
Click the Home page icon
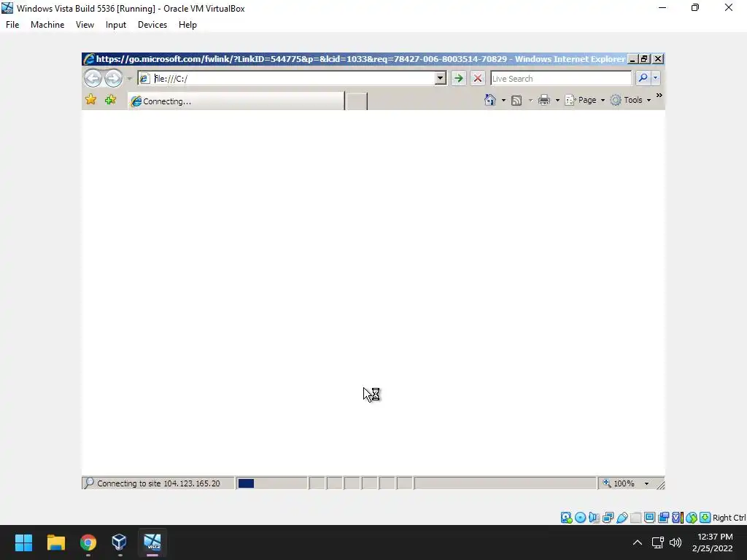click(489, 100)
